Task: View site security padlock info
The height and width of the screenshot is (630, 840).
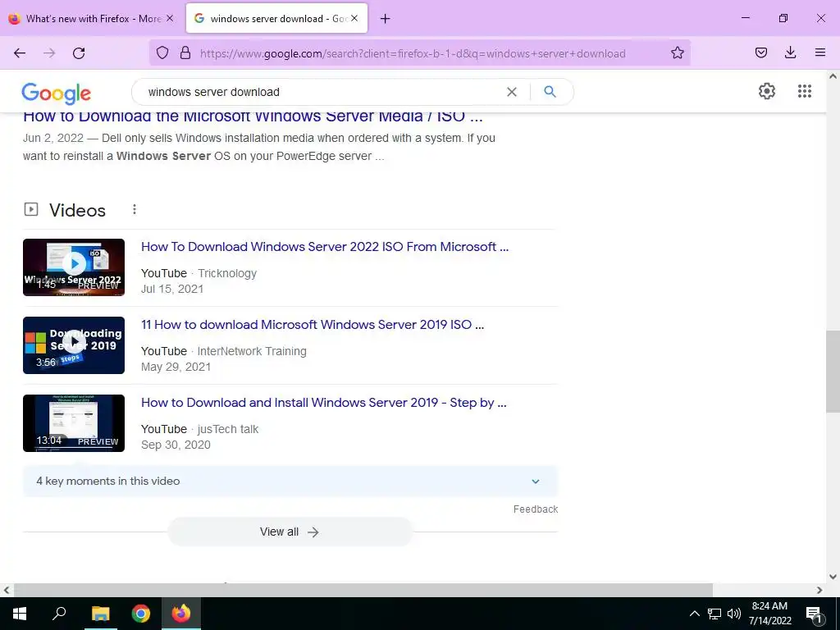Action: click(185, 52)
